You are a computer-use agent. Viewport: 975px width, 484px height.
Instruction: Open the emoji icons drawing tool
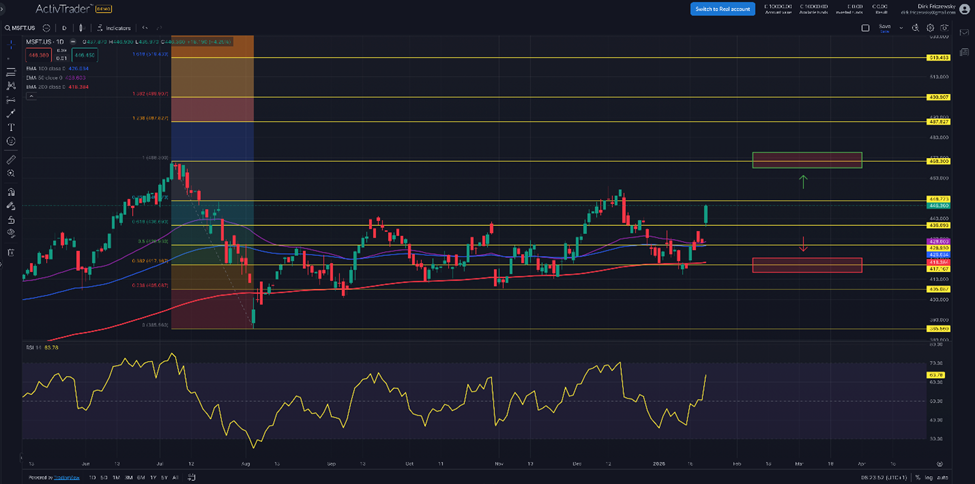point(10,142)
